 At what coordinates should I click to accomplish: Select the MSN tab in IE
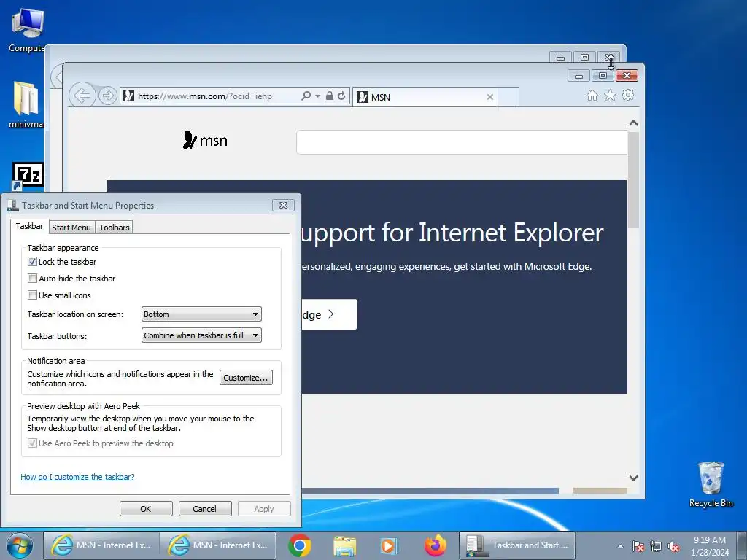pos(425,97)
